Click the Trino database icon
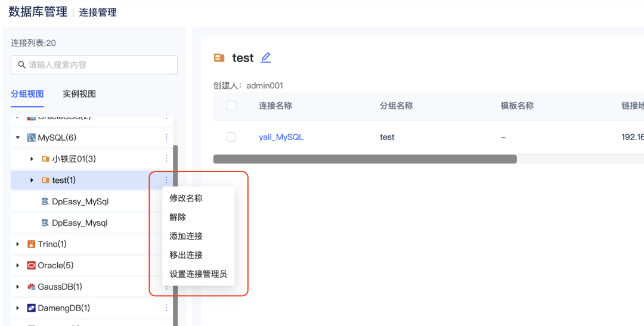 click(x=31, y=244)
